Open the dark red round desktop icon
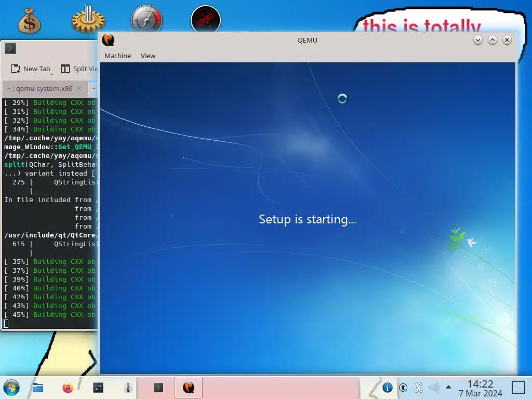This screenshot has height=399, width=532. [206, 20]
